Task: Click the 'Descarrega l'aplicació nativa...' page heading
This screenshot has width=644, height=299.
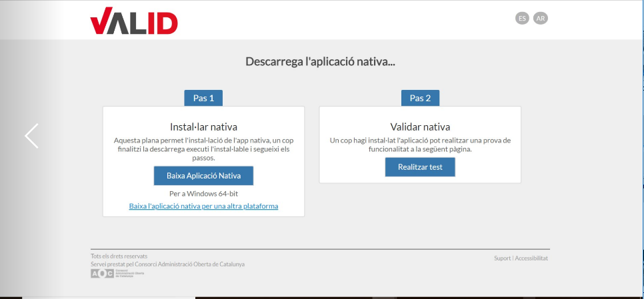Action: 321,62
